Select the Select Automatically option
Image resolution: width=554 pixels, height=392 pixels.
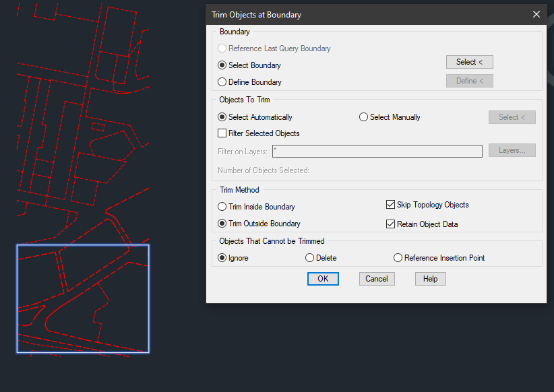click(222, 117)
